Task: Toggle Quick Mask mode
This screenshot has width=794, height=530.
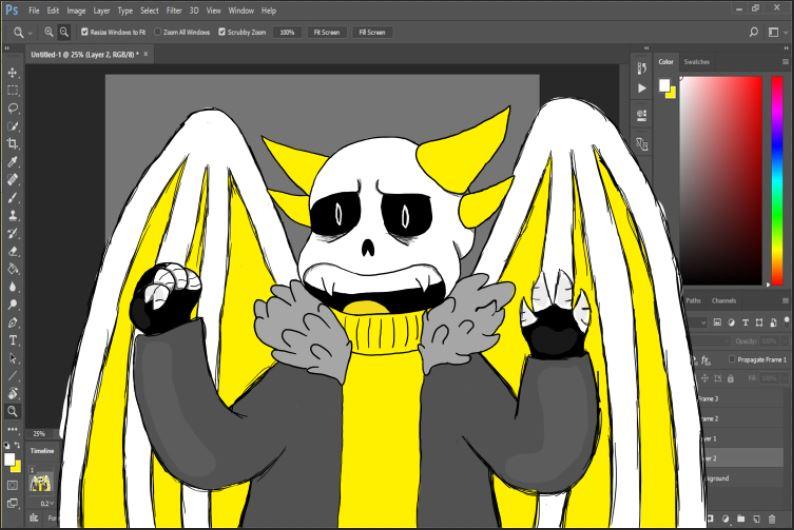Action: 13,485
